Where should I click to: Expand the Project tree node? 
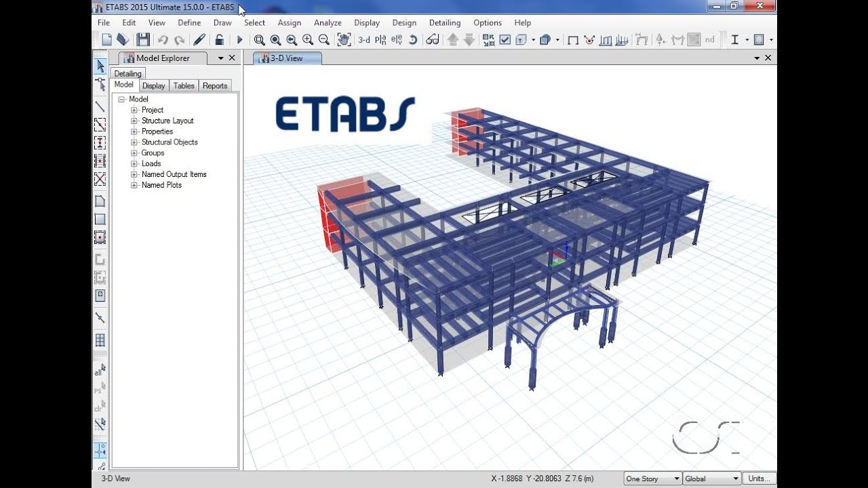(x=134, y=110)
